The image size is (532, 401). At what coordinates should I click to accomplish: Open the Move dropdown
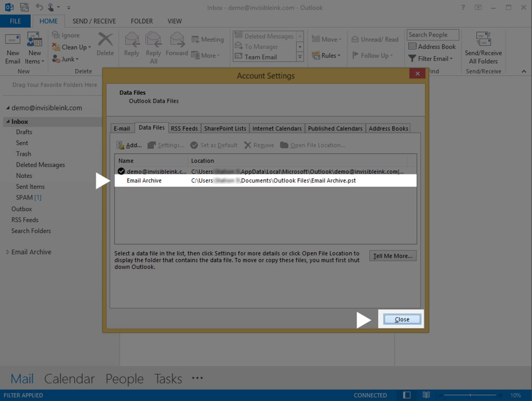click(x=326, y=39)
